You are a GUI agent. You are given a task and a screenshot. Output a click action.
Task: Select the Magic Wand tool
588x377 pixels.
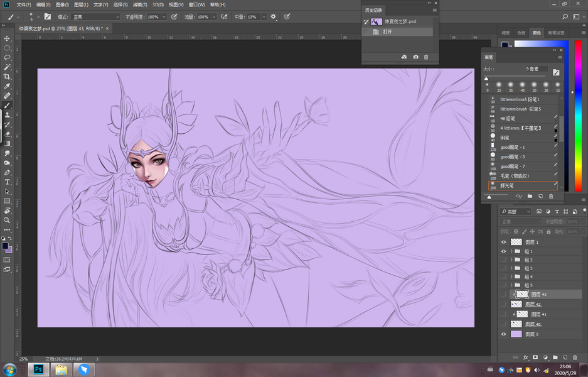(7, 67)
